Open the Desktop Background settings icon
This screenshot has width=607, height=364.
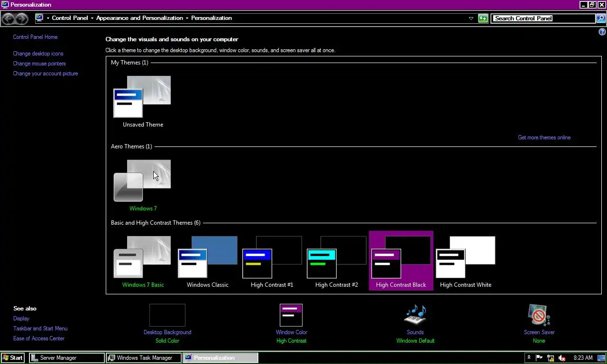coord(167,315)
